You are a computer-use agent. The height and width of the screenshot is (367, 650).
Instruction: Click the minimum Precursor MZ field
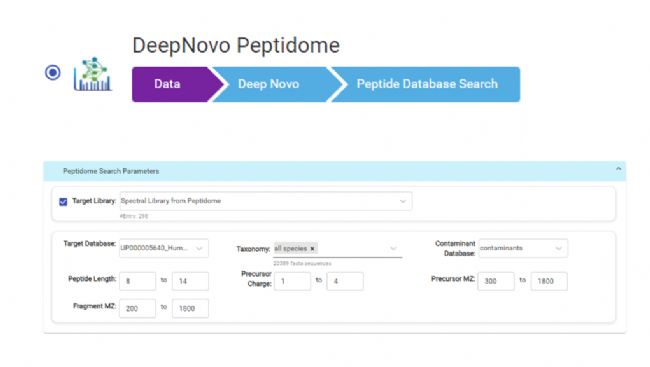pyautogui.click(x=496, y=281)
